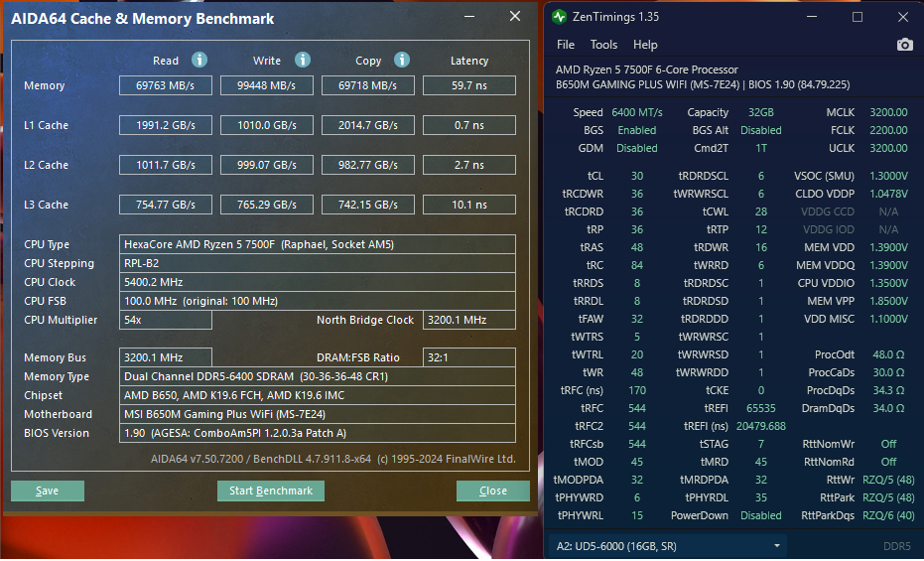Viewport: 924px width, 561px height.
Task: Click FCLK value 2200.00
Action: 888,130
